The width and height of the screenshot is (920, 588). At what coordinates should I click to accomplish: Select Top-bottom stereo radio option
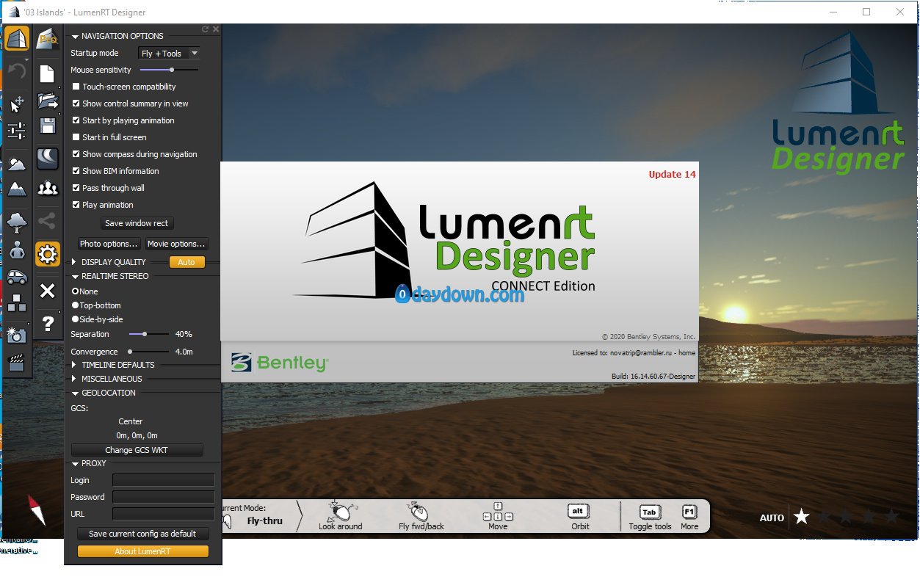[x=75, y=305]
